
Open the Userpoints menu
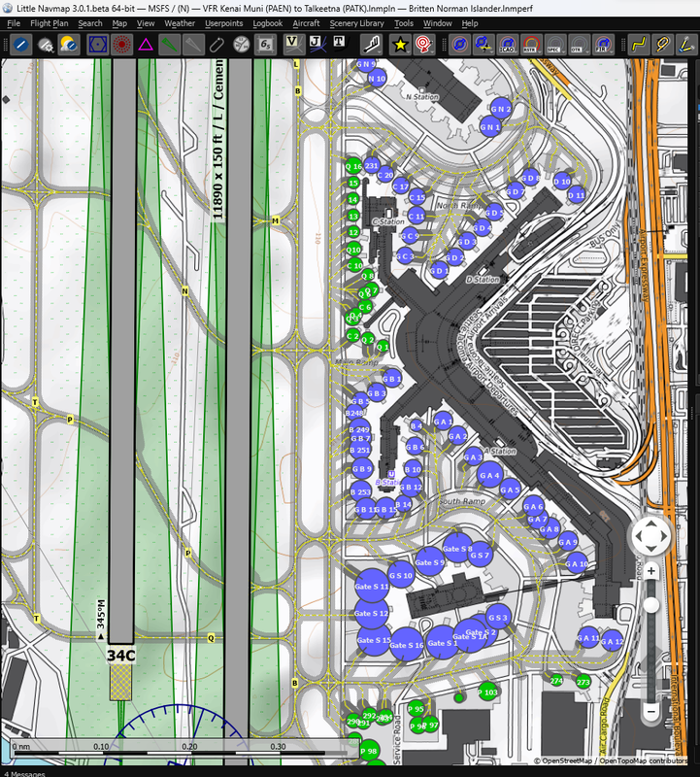(x=224, y=23)
